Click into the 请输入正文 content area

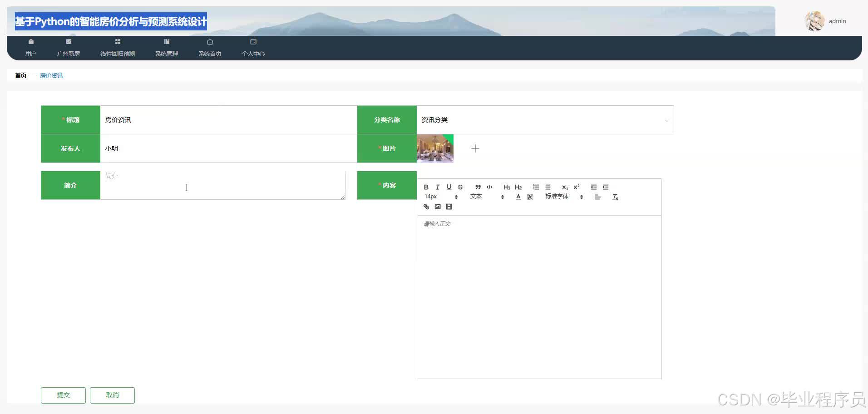tap(539, 297)
